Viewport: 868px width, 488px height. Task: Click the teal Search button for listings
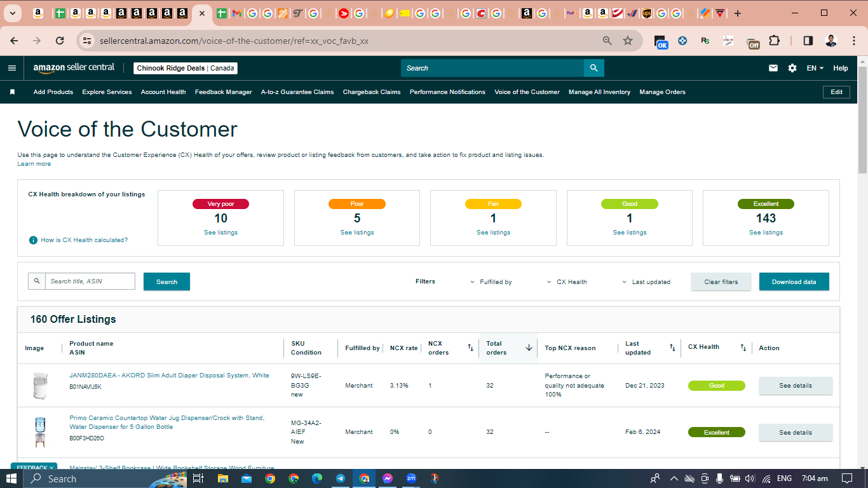(166, 281)
